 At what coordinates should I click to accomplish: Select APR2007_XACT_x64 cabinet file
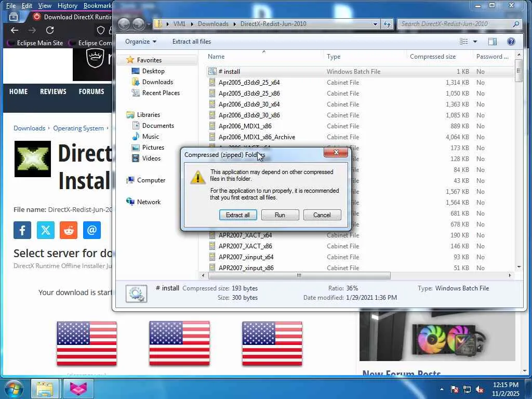245,235
